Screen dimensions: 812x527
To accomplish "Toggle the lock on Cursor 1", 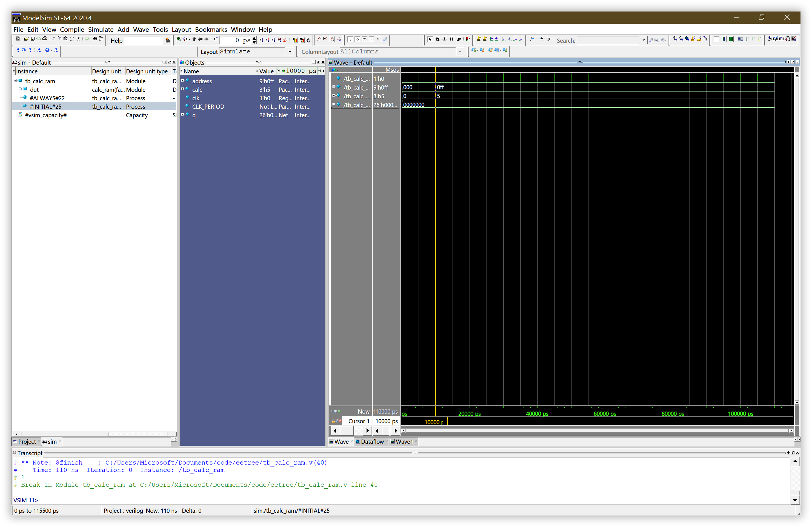I will click(x=333, y=421).
